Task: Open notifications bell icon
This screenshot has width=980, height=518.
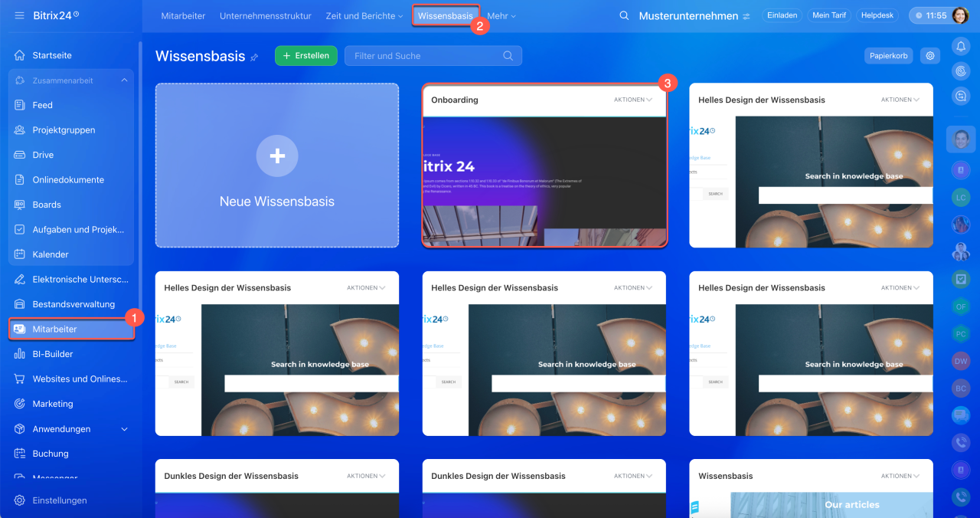Action: pyautogui.click(x=961, y=47)
